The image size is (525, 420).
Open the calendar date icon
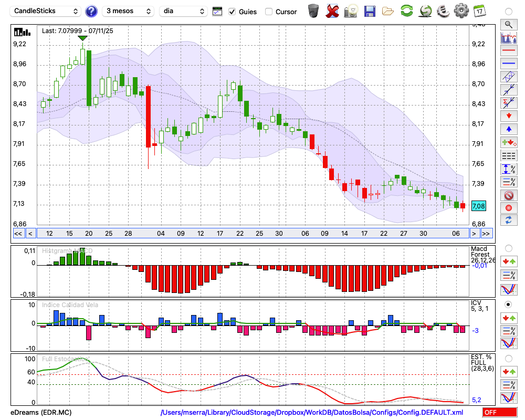pyautogui.click(x=479, y=11)
